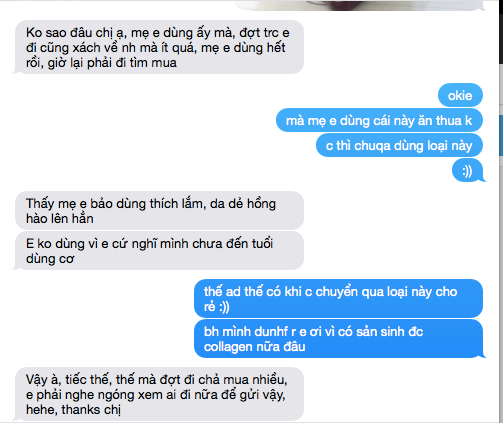Click the image thumbnail at top of chat
The height and width of the screenshot is (423, 503).
(358, 5)
